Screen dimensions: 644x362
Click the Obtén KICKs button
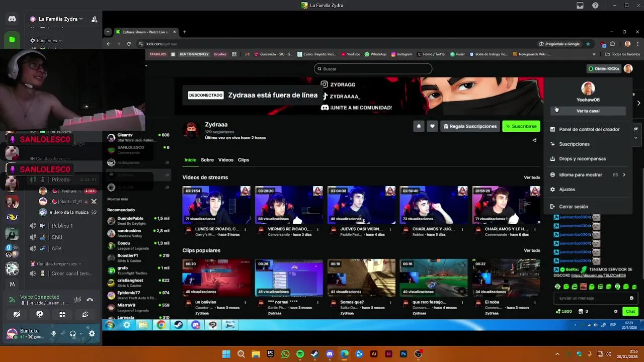[604, 69]
